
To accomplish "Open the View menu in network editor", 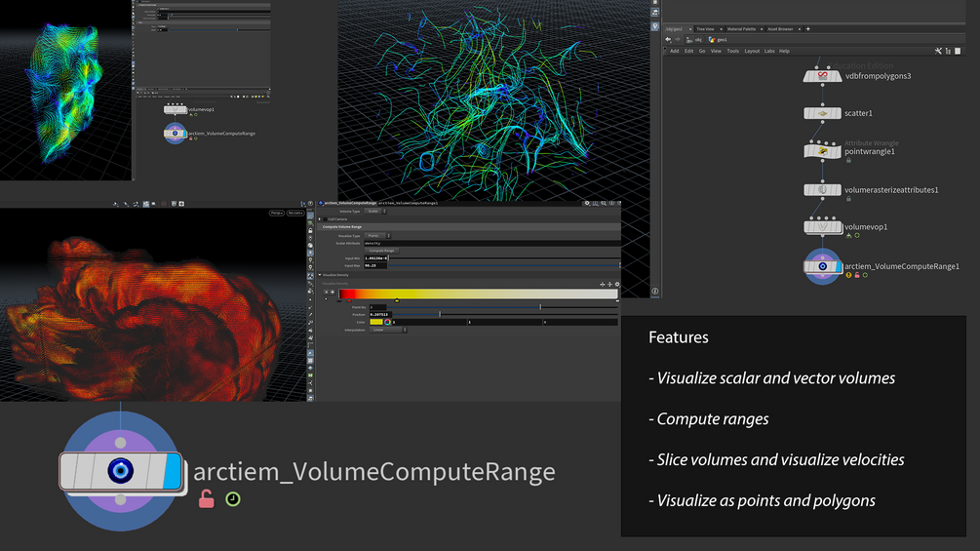I will 716,52.
